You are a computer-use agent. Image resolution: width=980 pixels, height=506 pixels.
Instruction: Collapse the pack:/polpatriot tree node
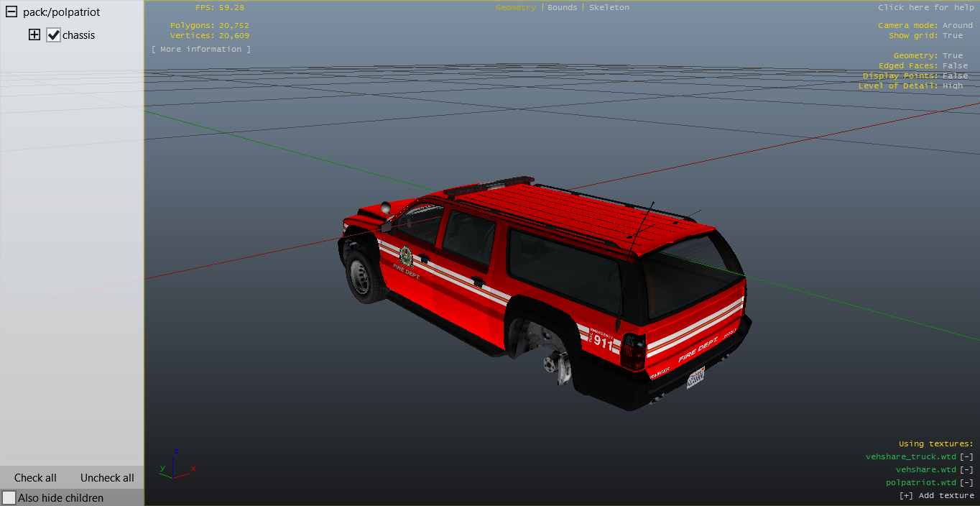click(x=11, y=12)
